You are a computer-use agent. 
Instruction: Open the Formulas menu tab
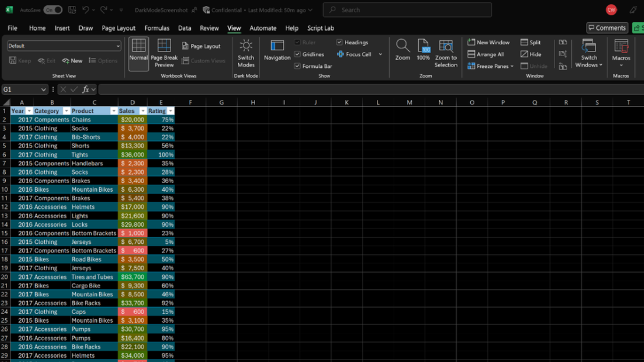(156, 28)
